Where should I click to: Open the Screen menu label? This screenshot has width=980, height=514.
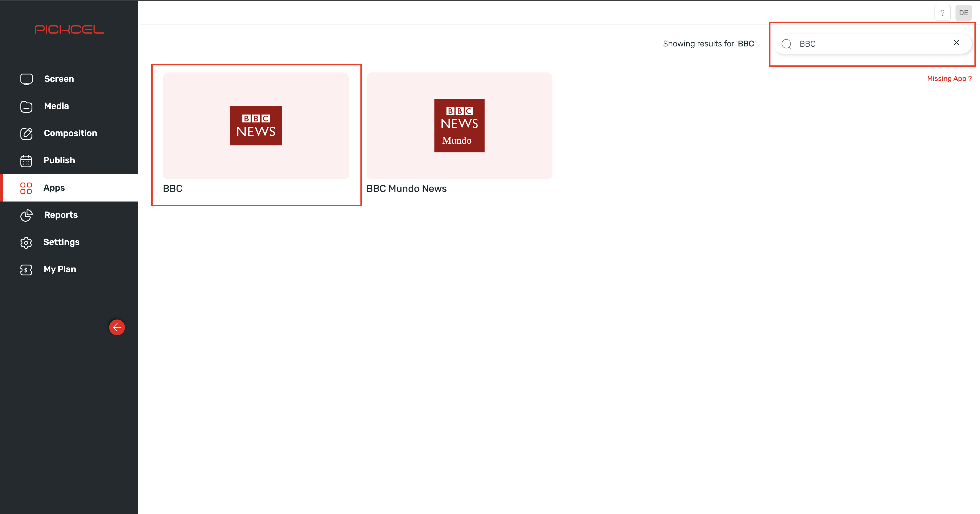pyautogui.click(x=59, y=79)
